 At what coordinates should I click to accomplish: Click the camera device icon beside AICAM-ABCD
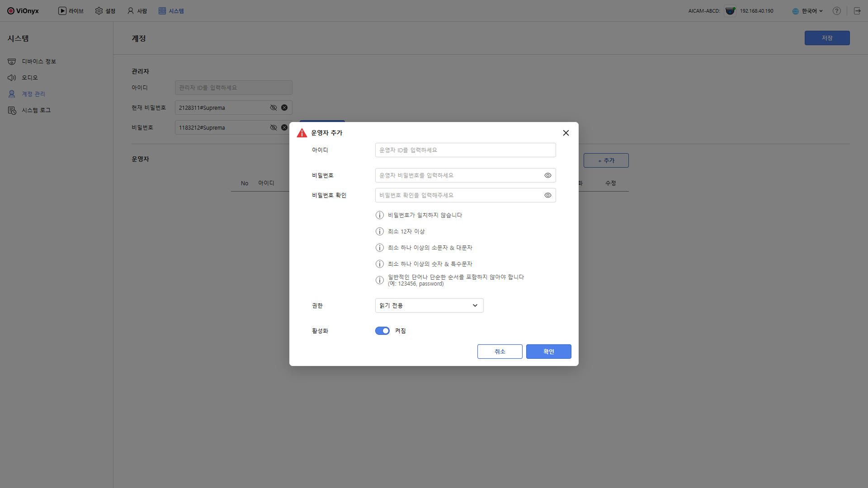click(730, 11)
